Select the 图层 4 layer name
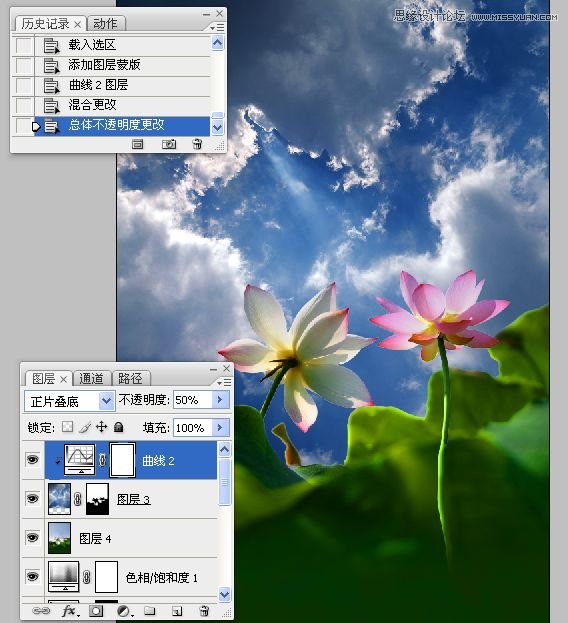Viewport: 568px width, 623px height. pos(95,538)
